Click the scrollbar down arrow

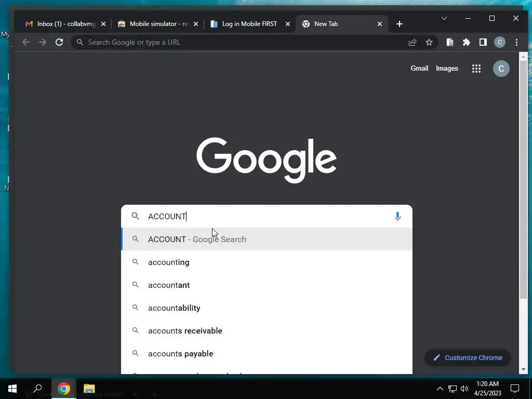point(523,369)
